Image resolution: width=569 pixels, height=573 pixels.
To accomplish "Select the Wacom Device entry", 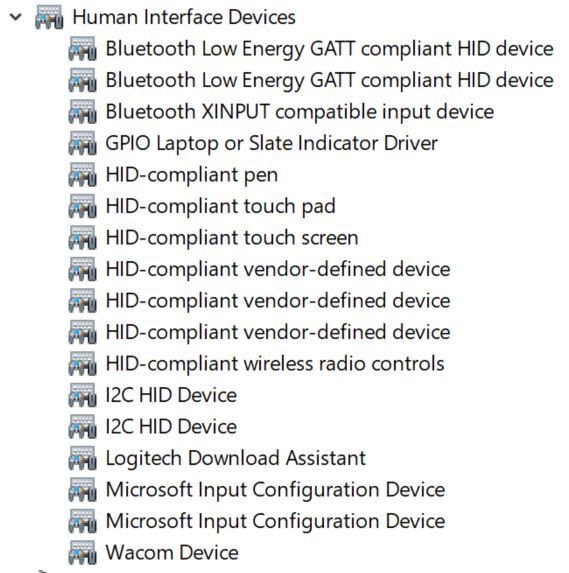I will 172,552.
